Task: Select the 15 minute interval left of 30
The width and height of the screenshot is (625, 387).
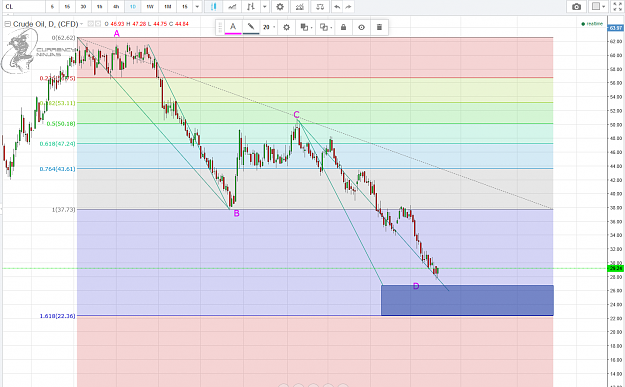Action: pos(67,7)
